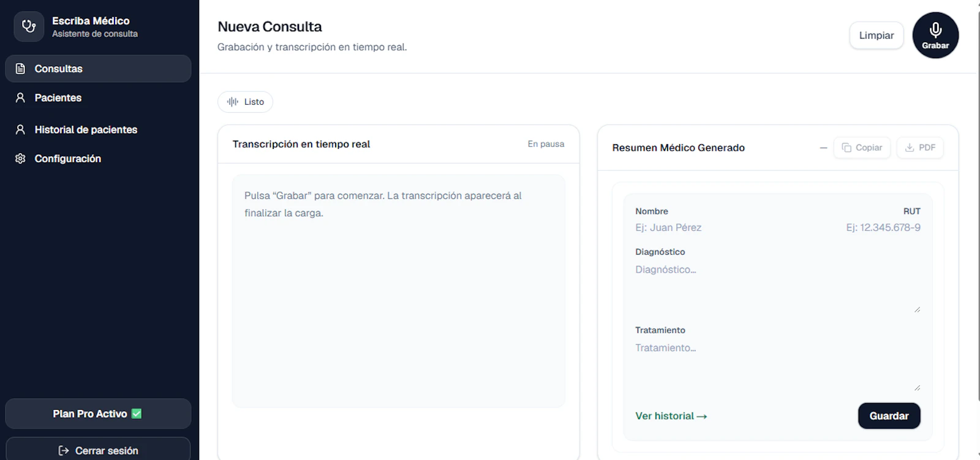Click the Consultas document icon
Image resolution: width=980 pixels, height=460 pixels.
tap(20, 69)
